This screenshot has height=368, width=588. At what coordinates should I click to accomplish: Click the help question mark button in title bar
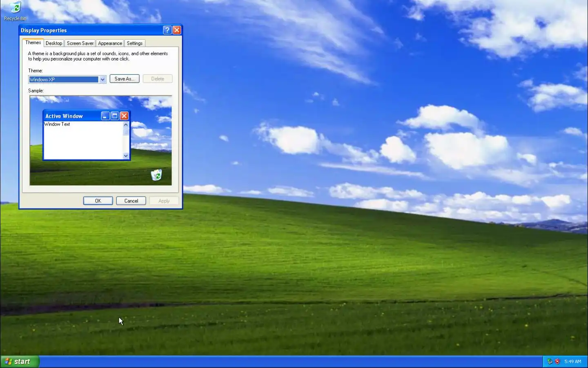[x=167, y=30]
